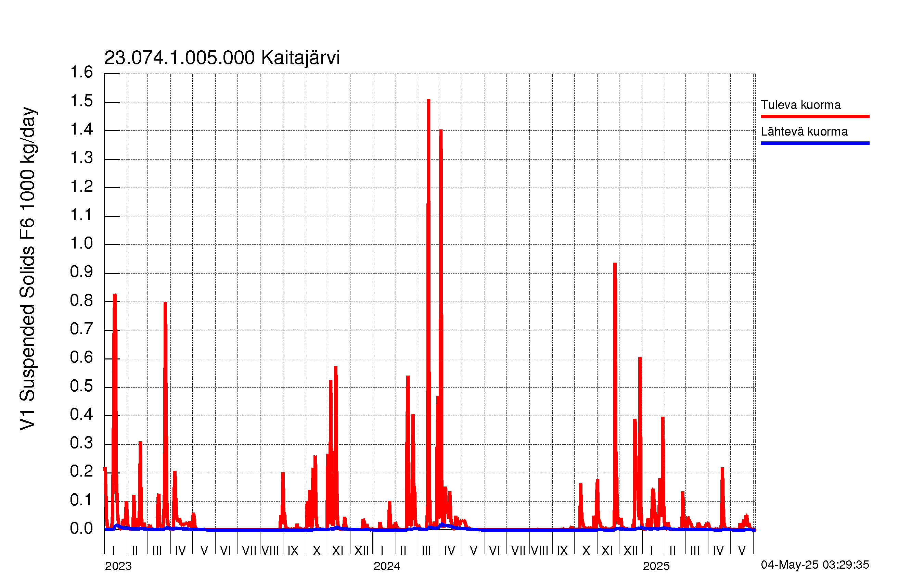
Task: Click month label 'VIII' of 2023
Action: [270, 551]
